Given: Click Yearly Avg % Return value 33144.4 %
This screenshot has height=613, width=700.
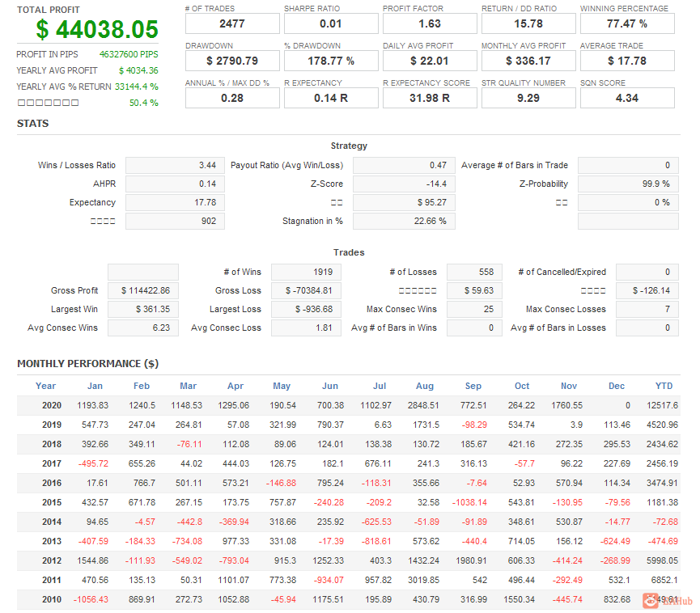Looking at the screenshot, I should (x=137, y=87).
